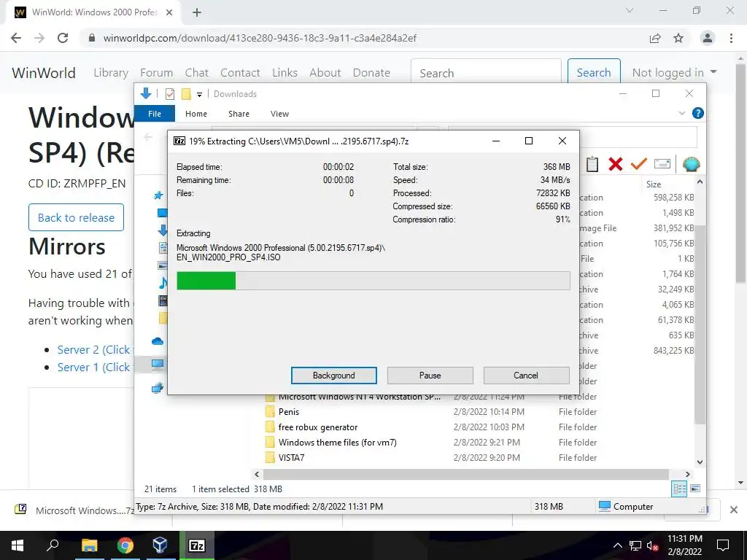Image resolution: width=747 pixels, height=560 pixels.
Task: Click the Paste clipboard toolbar icon
Action: point(592,164)
